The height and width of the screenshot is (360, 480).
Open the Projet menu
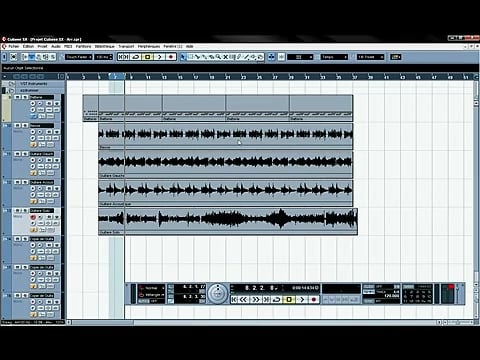click(x=42, y=46)
